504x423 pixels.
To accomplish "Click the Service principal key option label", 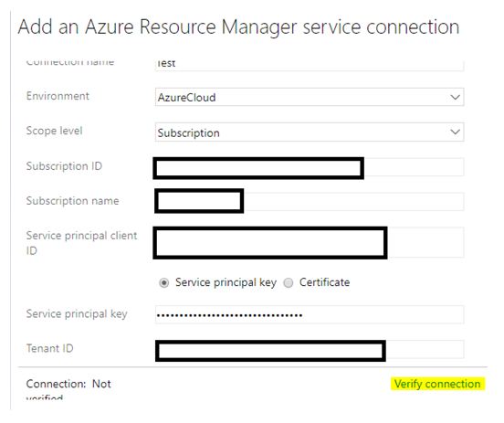I will pyautogui.click(x=226, y=282).
